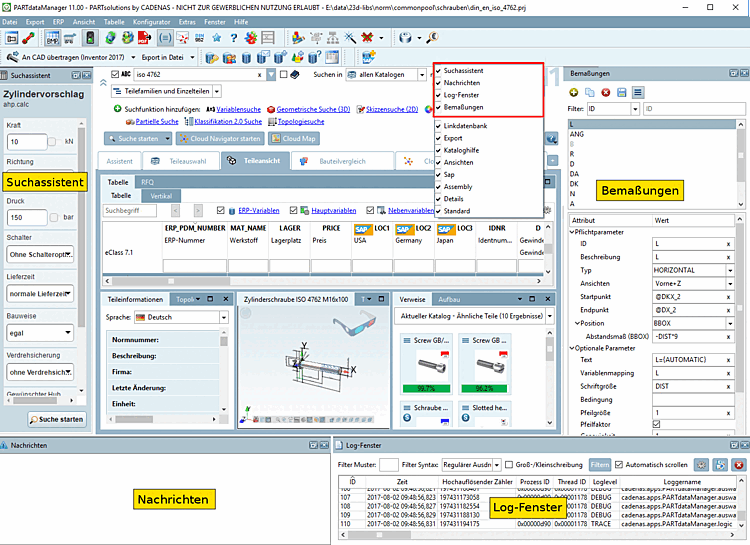750x545 pixels.
Task: Toggle the kN checkbox next to Kraft
Action: pos(52,142)
